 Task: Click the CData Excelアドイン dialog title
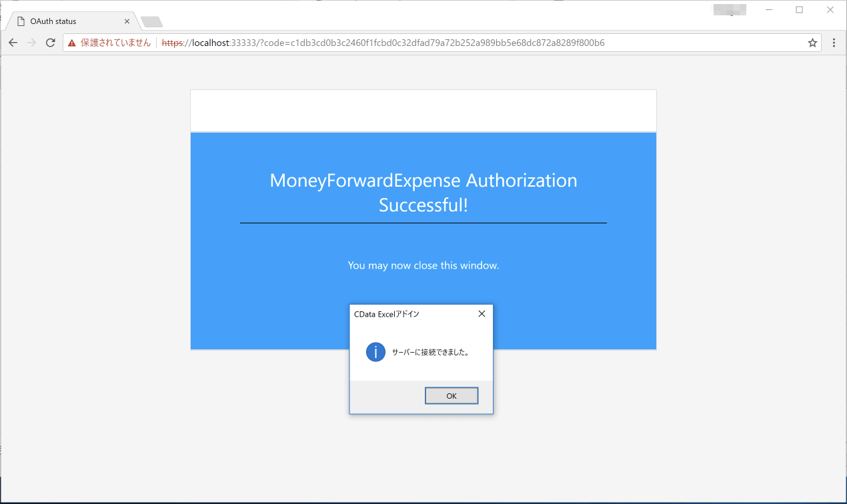click(387, 314)
